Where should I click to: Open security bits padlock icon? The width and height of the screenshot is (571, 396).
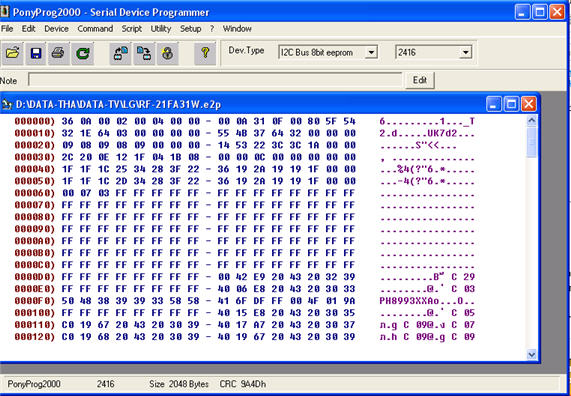[x=168, y=54]
